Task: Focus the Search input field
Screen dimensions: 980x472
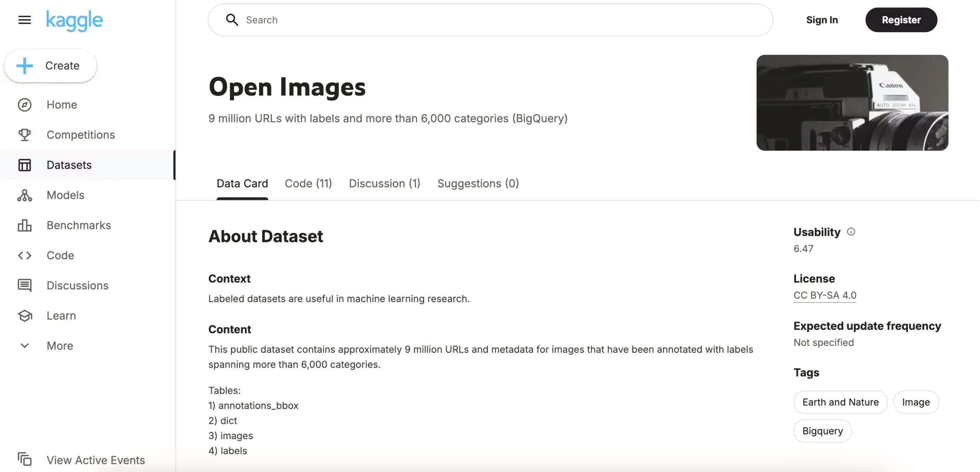Action: (490, 20)
